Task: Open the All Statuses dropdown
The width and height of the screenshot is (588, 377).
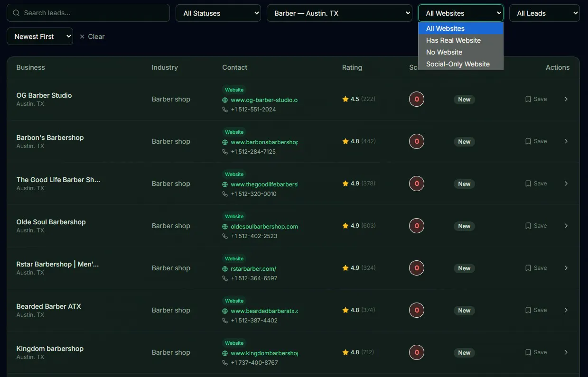Action: 218,13
